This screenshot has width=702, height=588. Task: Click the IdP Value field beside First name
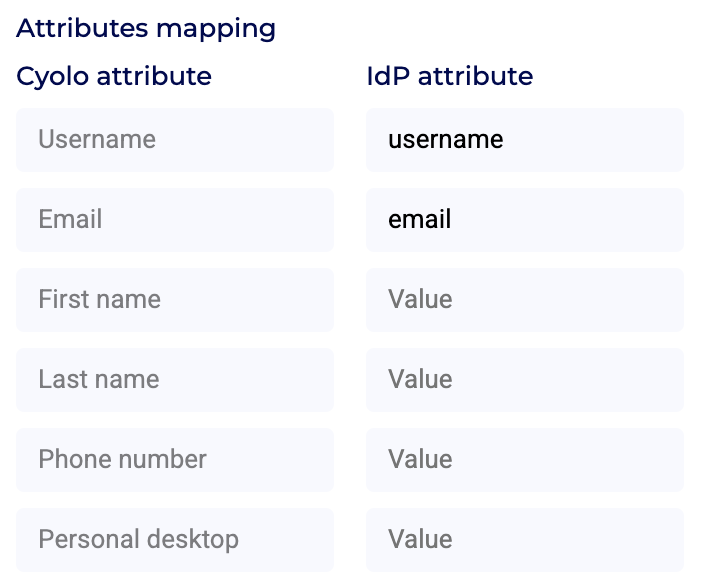525,300
